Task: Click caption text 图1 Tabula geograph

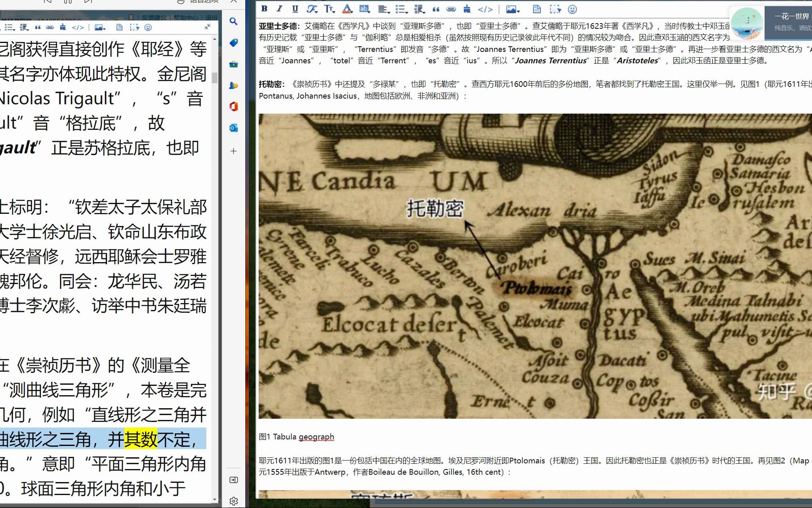Action: tap(296, 437)
